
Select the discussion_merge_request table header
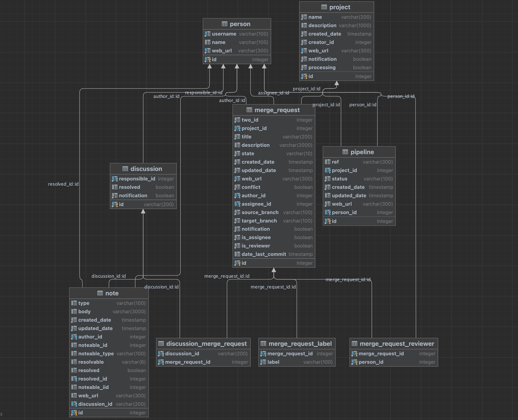pos(203,343)
